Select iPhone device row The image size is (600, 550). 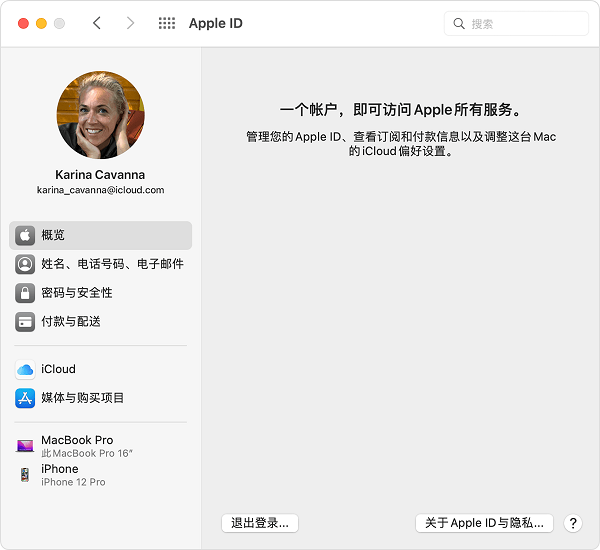coord(101,475)
